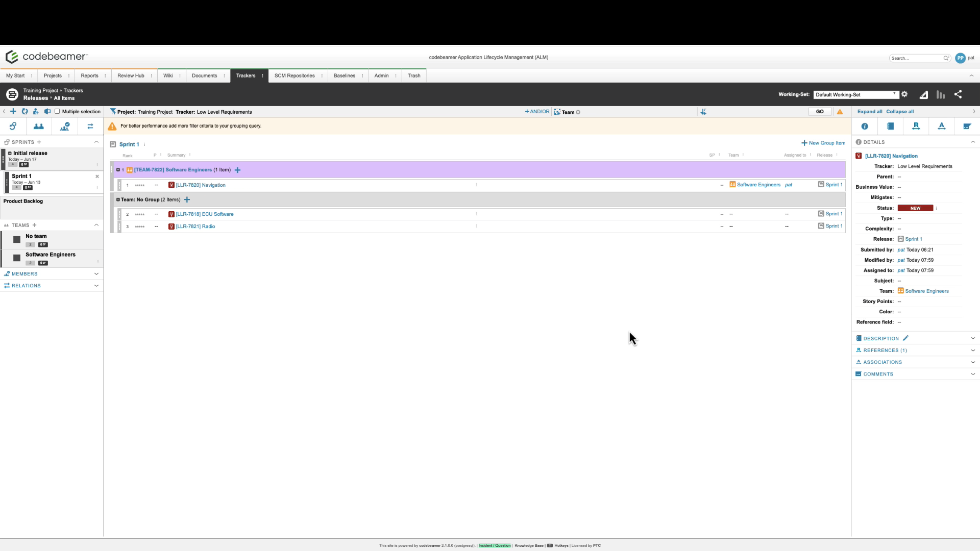
Task: Open the Default Working-Set dropdown
Action: (855, 94)
